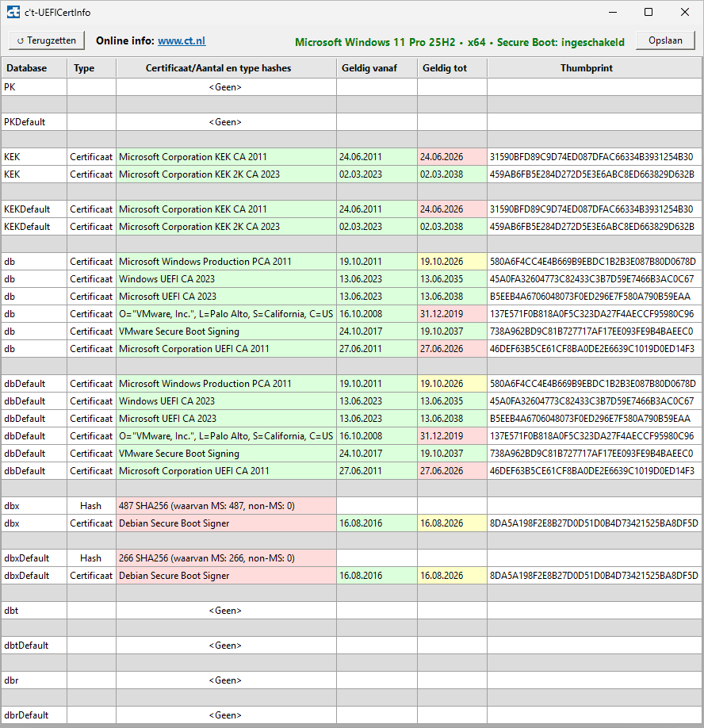Click the c't app icon in title bar
Screen dimensions: 704x728
[x=13, y=12]
